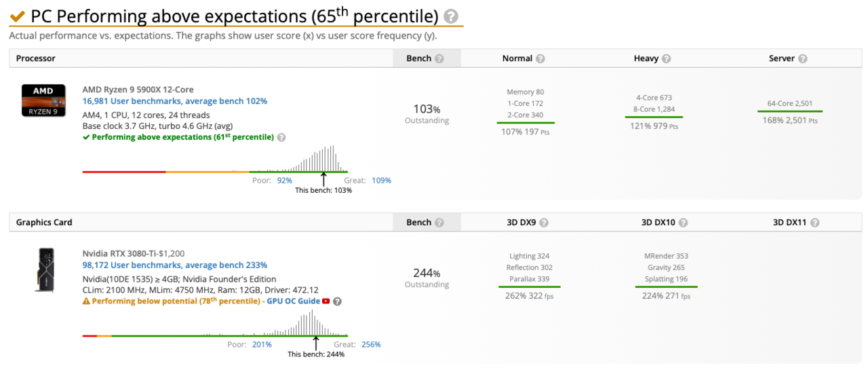Click help icon beside Heavy column header

pyautogui.click(x=667, y=58)
